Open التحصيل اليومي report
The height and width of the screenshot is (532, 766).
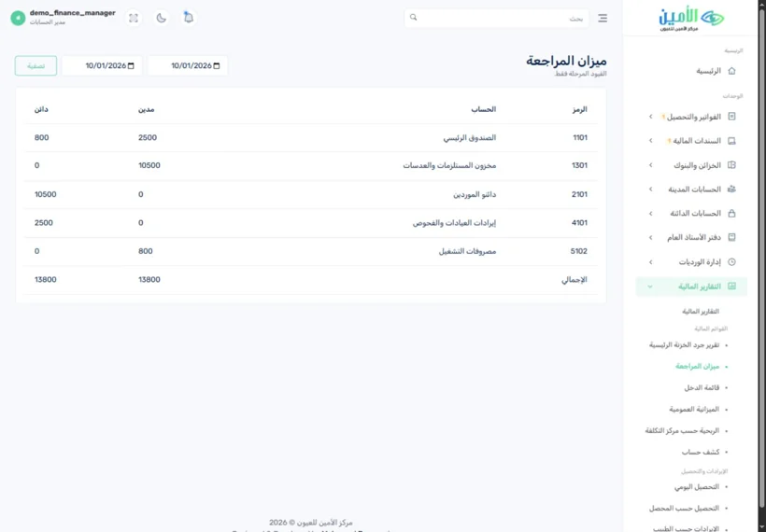click(x=697, y=486)
